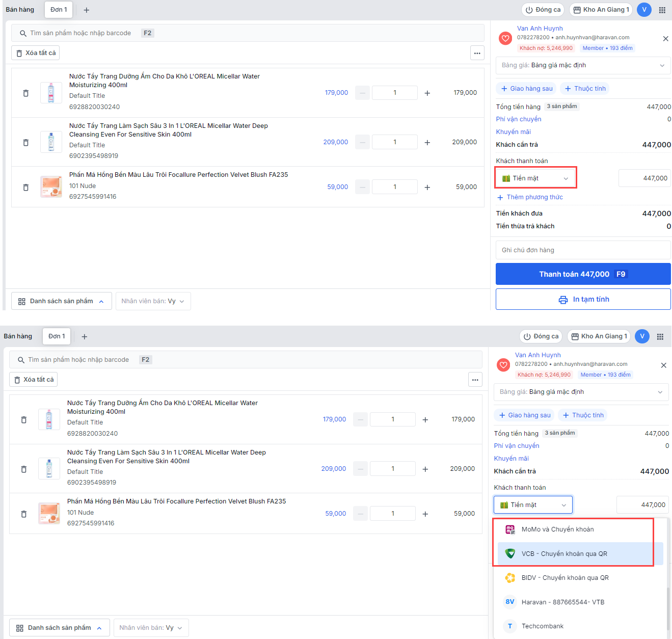
Task: Click the 8V Haravan VTB payment icon
Action: 510,602
